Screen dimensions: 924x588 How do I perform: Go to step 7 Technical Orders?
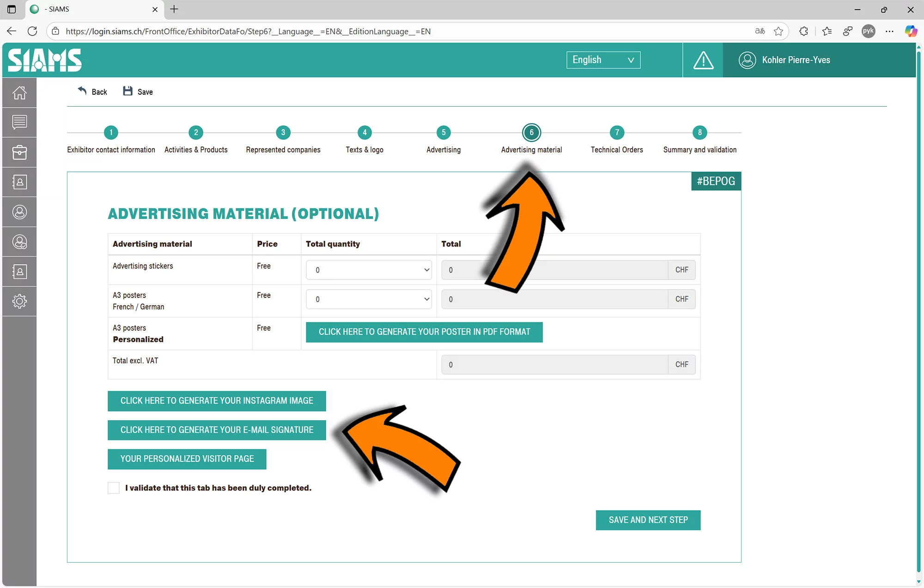pyautogui.click(x=617, y=133)
